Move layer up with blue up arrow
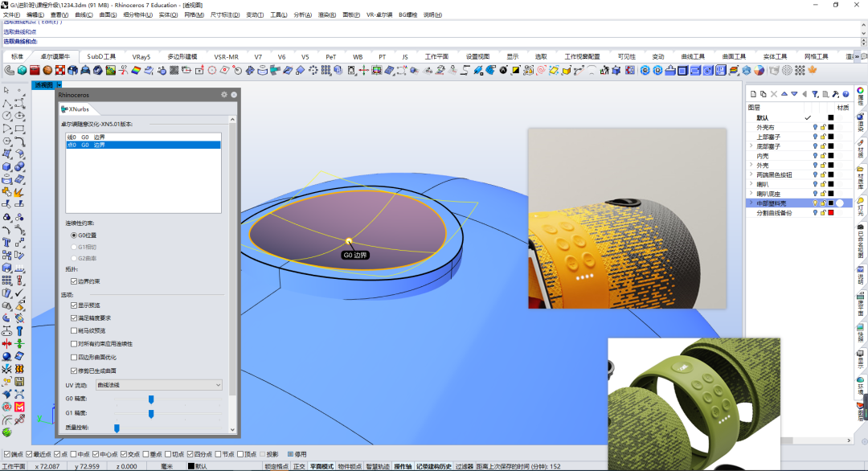The height and width of the screenshot is (471, 868). (784, 94)
